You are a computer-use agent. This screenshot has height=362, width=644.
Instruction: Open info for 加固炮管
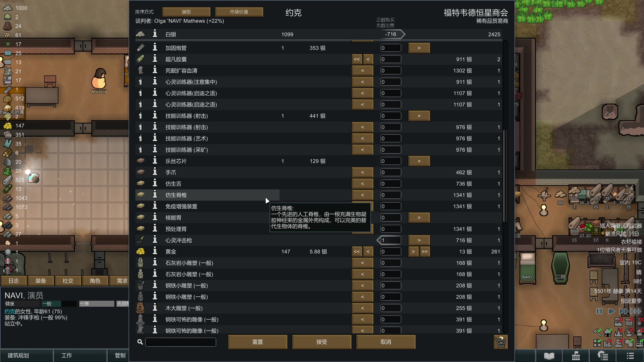point(155,48)
